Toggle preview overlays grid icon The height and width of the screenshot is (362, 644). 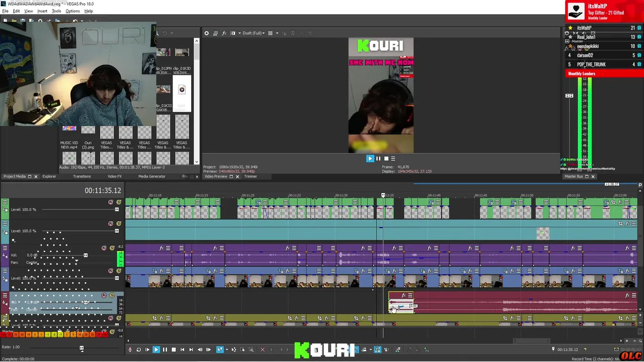[270, 33]
